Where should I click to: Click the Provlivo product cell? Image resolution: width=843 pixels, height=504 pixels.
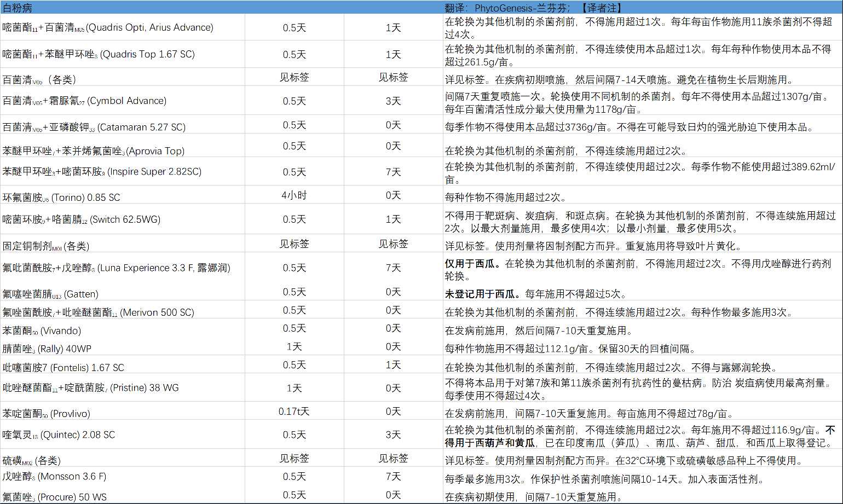click(123, 412)
